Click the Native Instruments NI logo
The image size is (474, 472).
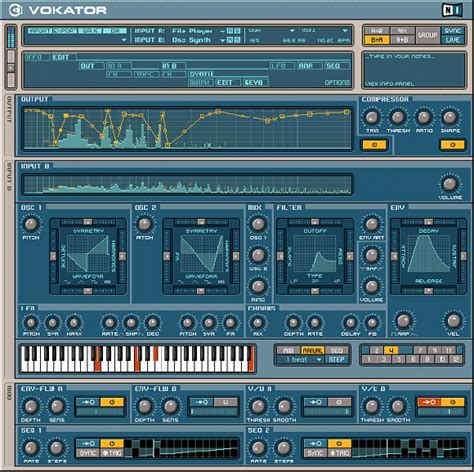click(452, 11)
